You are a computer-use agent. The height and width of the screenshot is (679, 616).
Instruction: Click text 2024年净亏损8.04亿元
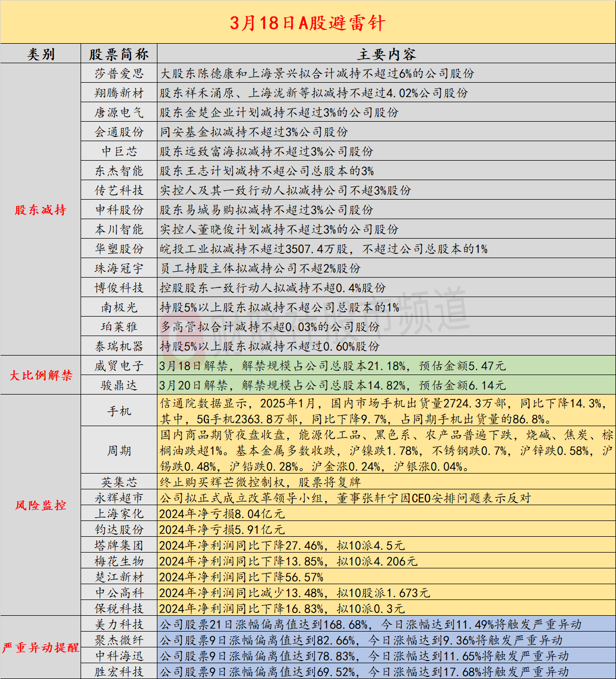point(222,514)
